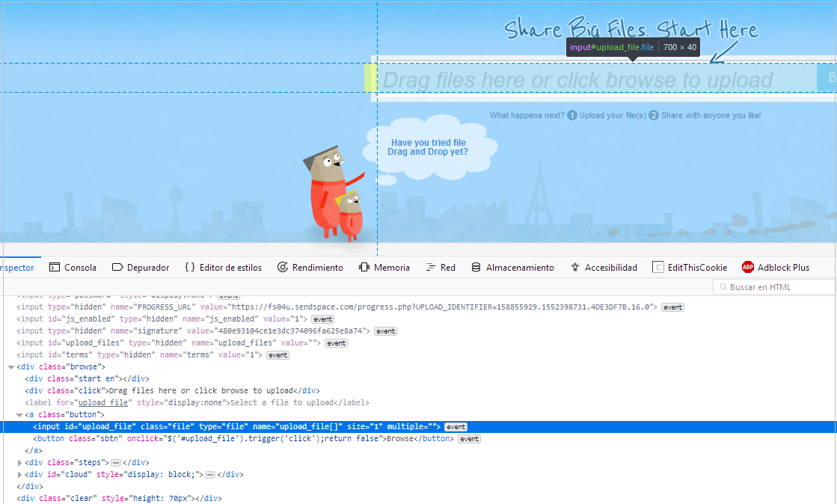The image size is (837, 504).
Task: Click the Memoria chip icon
Action: 364,268
